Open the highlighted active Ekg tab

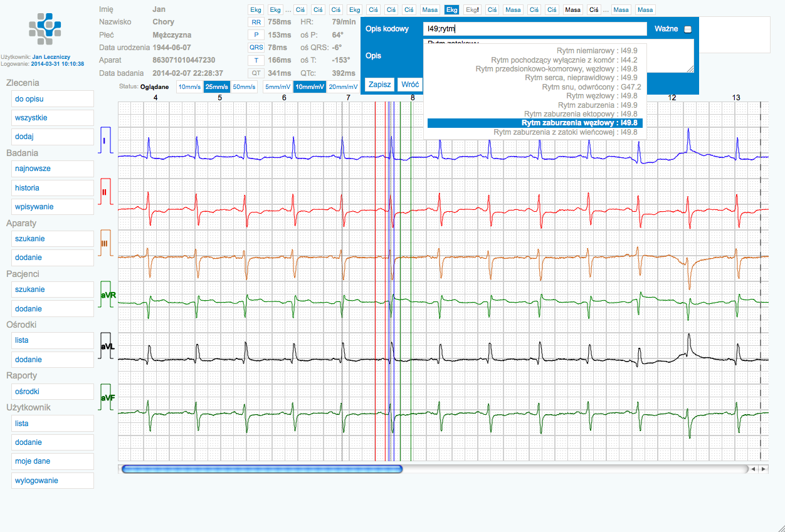point(451,10)
